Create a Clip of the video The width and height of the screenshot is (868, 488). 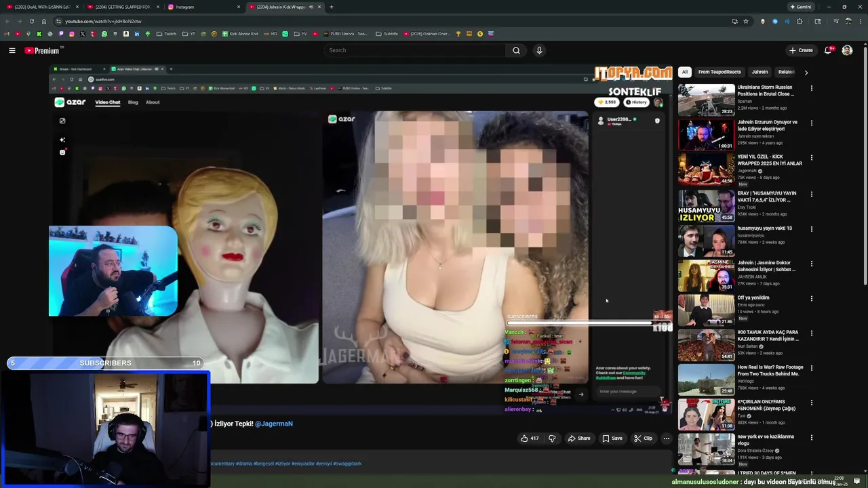click(643, 439)
